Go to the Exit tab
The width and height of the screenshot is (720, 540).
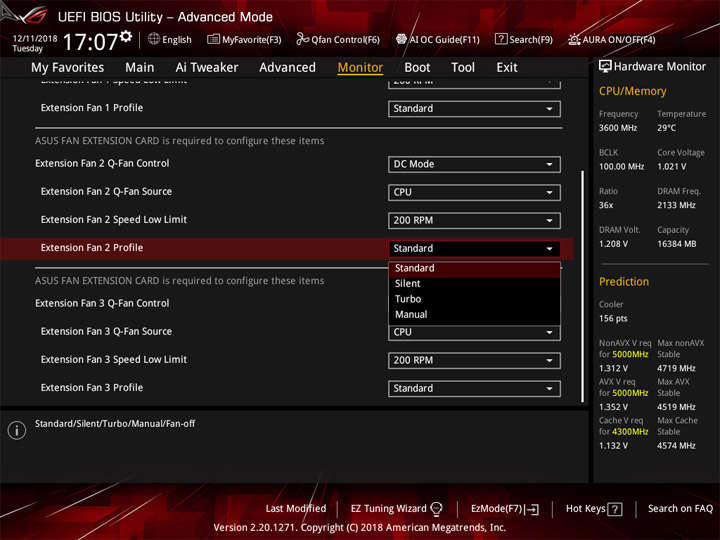coord(507,68)
